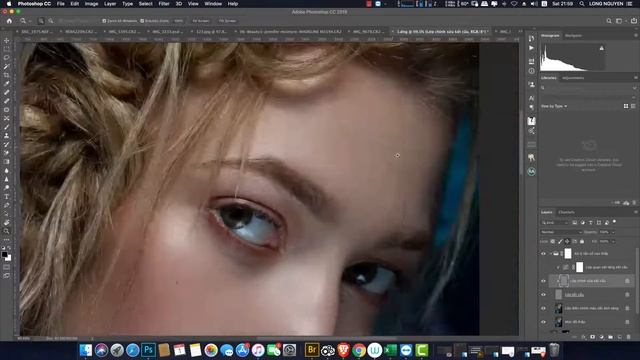Hide the Lớp kết cấu layer
Image resolution: width=640 pixels, height=360 pixels.
pyautogui.click(x=543, y=295)
